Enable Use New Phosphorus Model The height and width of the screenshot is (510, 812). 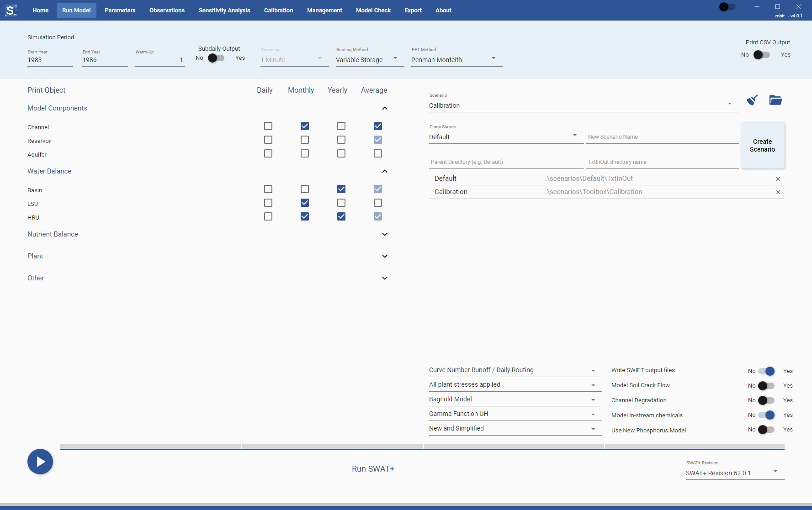tap(766, 430)
